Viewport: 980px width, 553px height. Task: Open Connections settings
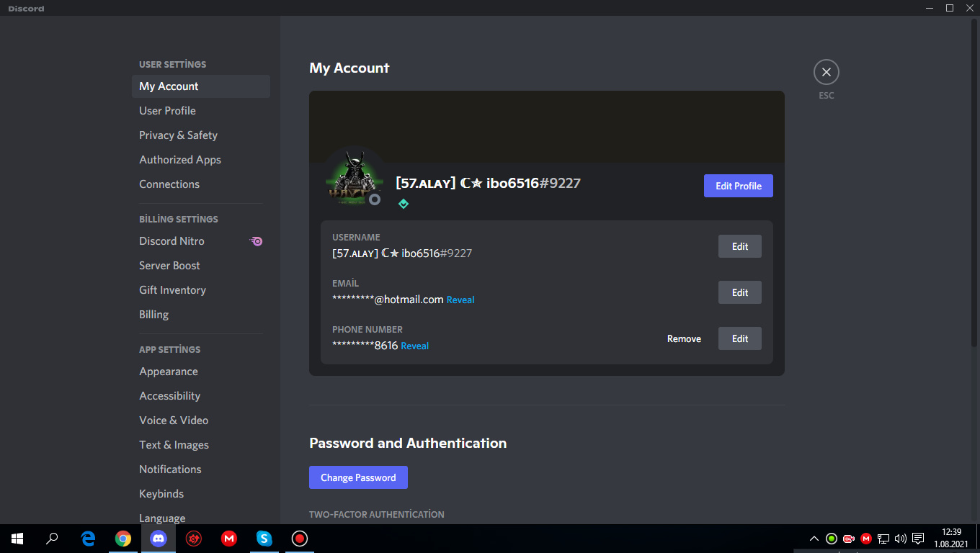coord(201,184)
